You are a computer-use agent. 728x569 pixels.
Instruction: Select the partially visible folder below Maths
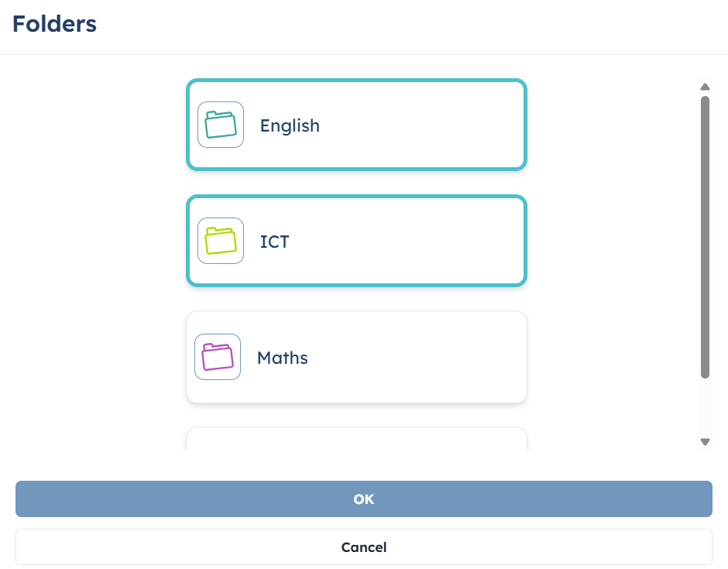coord(356,439)
